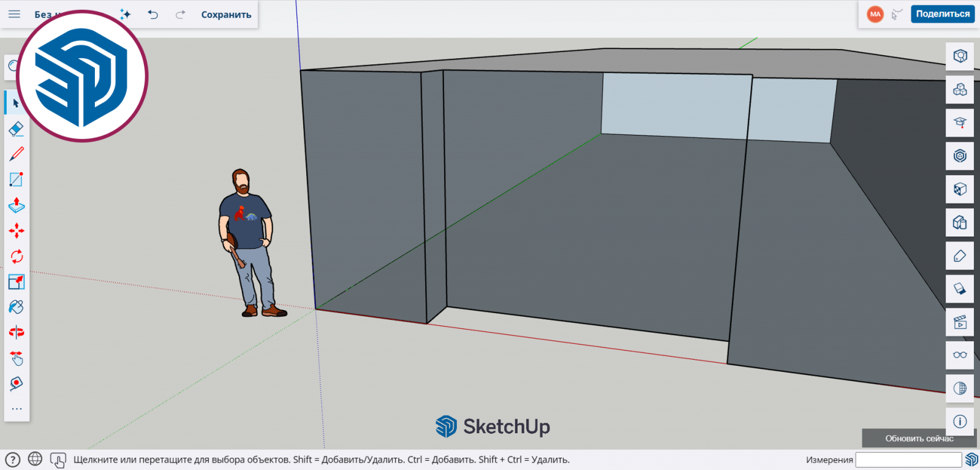Select the Move tool
Screen dimensions: 980x470
pos(17,230)
